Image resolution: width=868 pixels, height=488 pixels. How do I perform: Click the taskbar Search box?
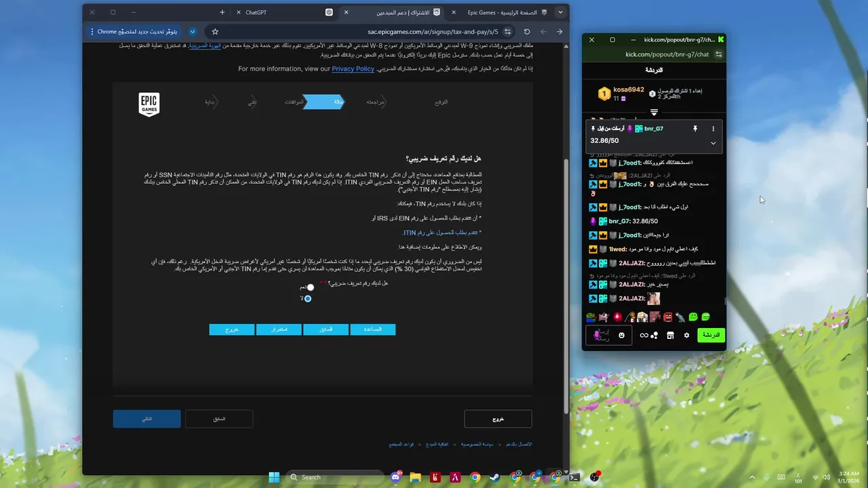click(x=336, y=477)
